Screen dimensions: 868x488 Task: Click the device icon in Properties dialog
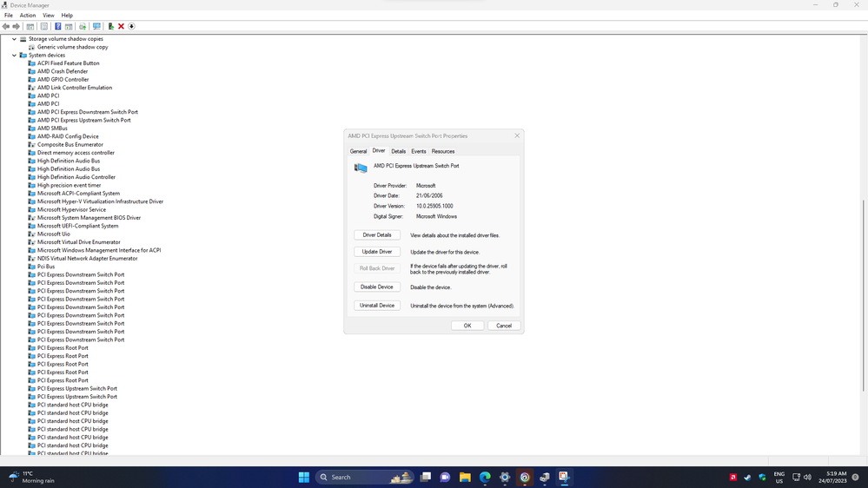[x=361, y=168]
